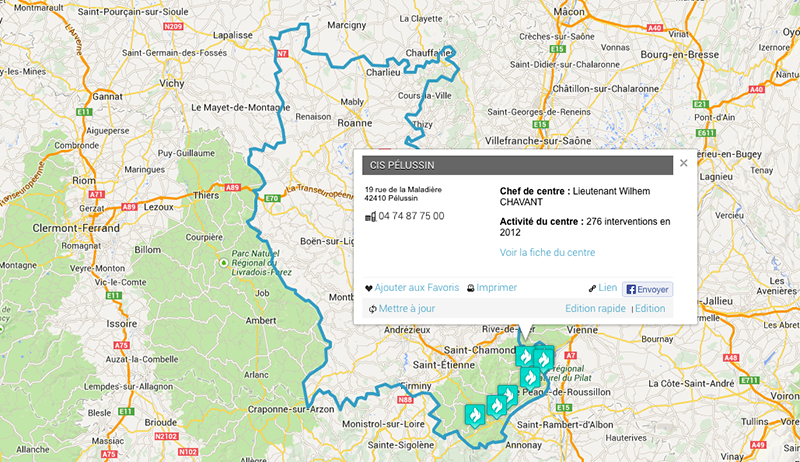Click the Imprimer text link
800x462 pixels.
[x=496, y=288]
